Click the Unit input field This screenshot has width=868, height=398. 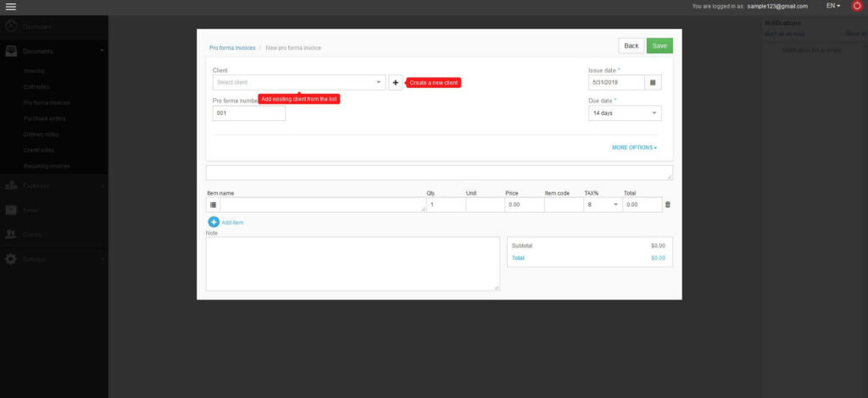tap(485, 205)
